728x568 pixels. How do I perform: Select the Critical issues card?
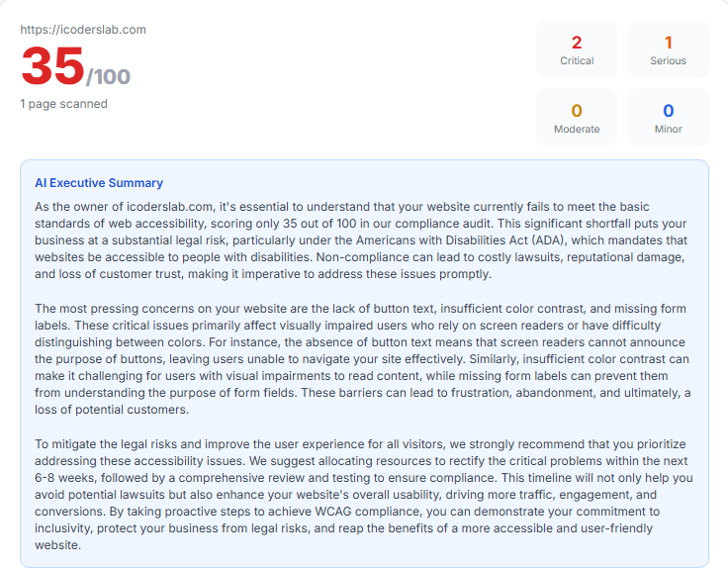577,49
